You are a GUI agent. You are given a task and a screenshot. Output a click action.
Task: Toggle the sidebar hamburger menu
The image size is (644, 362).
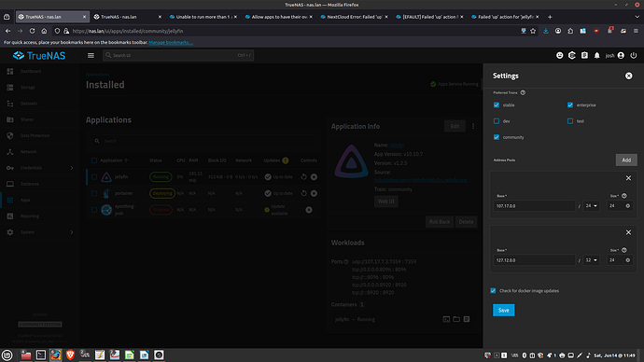click(91, 55)
